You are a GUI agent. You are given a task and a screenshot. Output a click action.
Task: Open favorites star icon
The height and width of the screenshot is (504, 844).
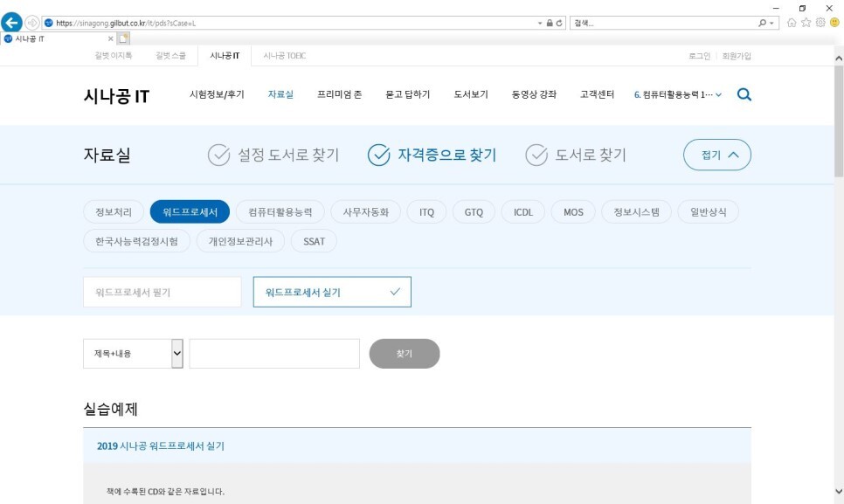pos(806,23)
